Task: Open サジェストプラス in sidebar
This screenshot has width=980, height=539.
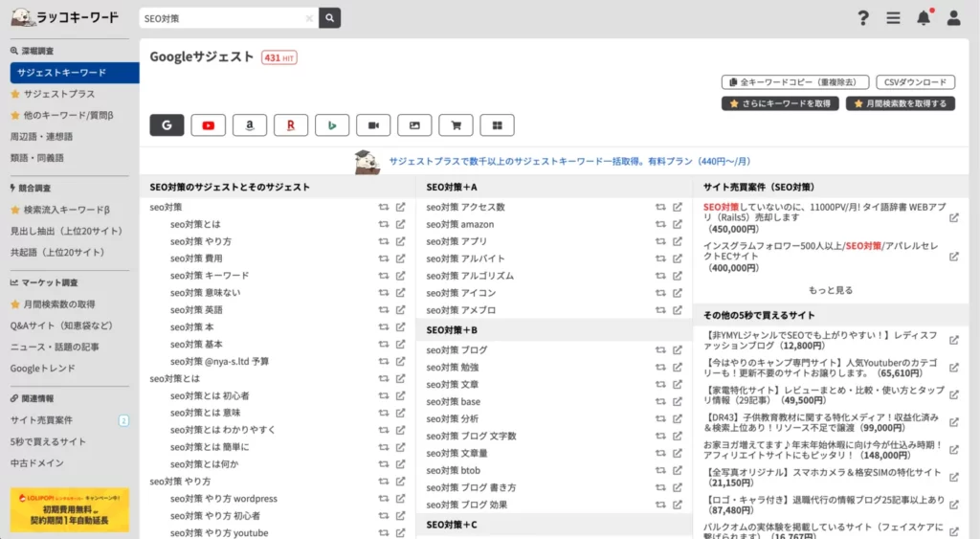Action: point(58,94)
